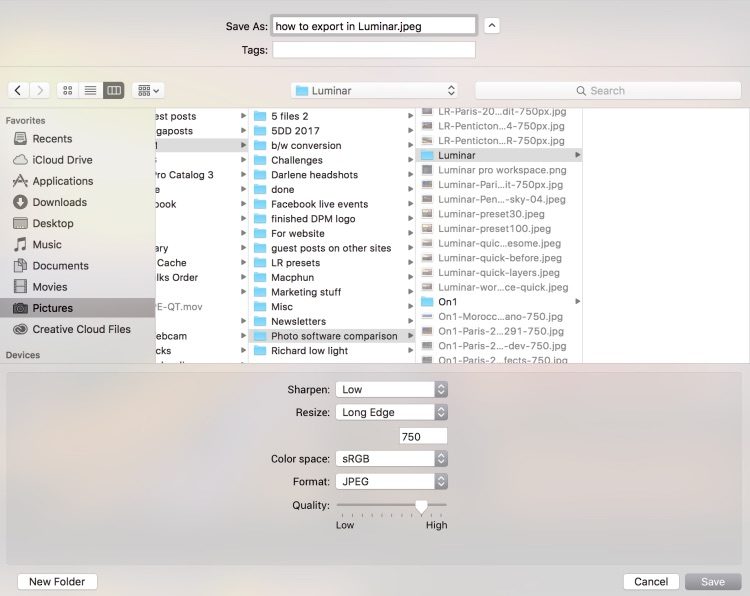Open the LR presets folder
750x596 pixels.
point(332,263)
